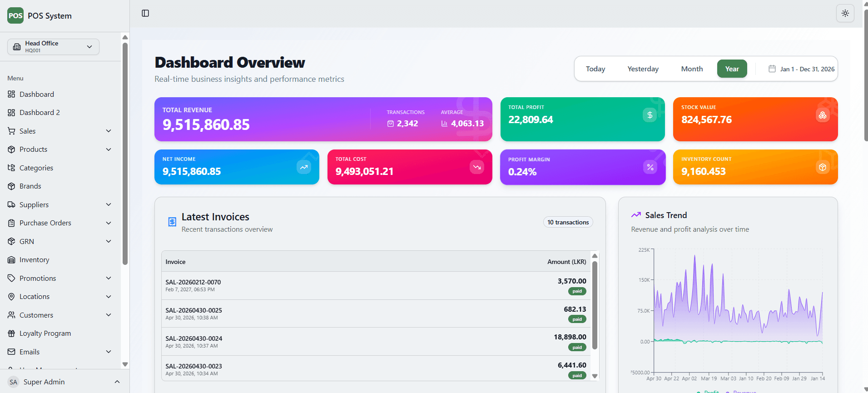Expand the Sales submenu chevron
868x393 pixels.
109,131
